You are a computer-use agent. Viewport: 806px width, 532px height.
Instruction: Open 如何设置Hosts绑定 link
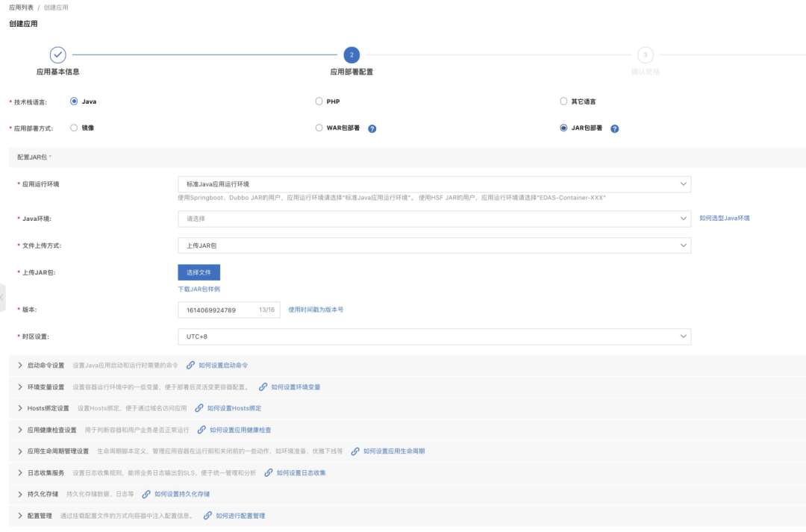coord(234,408)
